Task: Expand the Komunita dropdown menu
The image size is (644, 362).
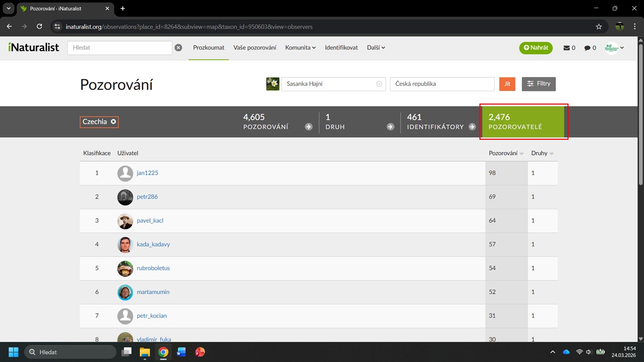Action: pos(300,48)
